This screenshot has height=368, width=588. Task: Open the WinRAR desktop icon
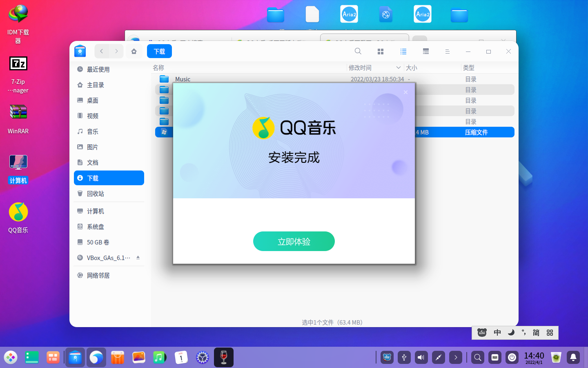click(x=18, y=120)
